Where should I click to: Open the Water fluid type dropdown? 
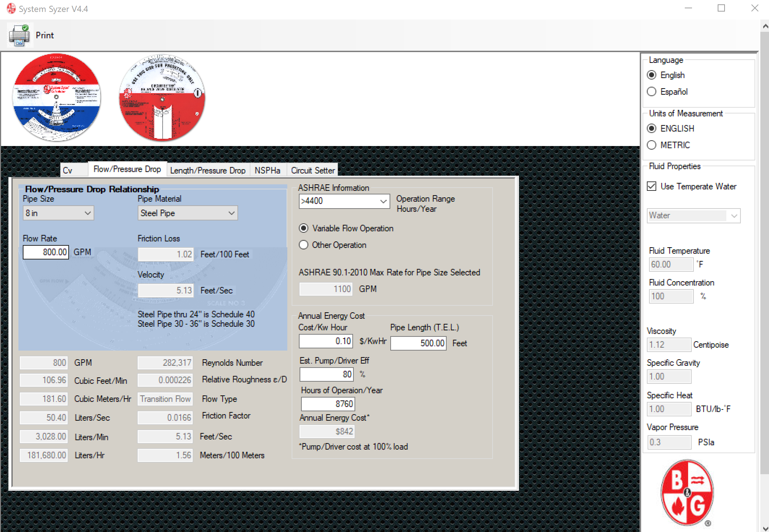pos(693,215)
